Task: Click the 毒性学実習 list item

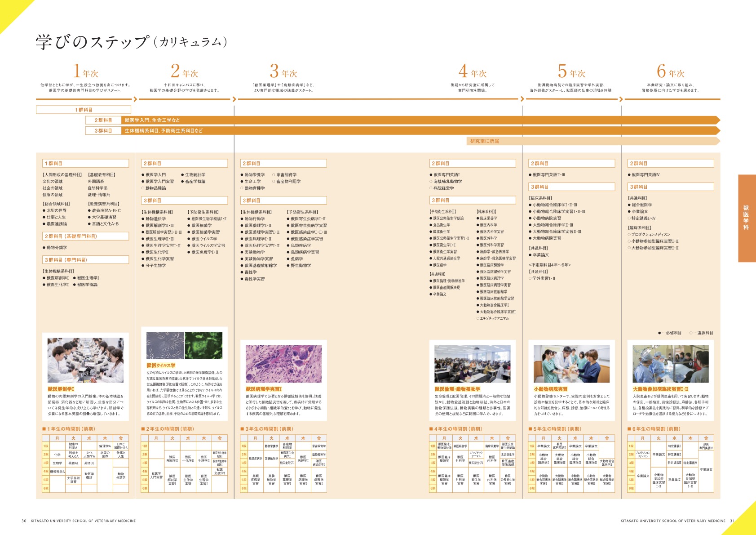Action: 253,279
